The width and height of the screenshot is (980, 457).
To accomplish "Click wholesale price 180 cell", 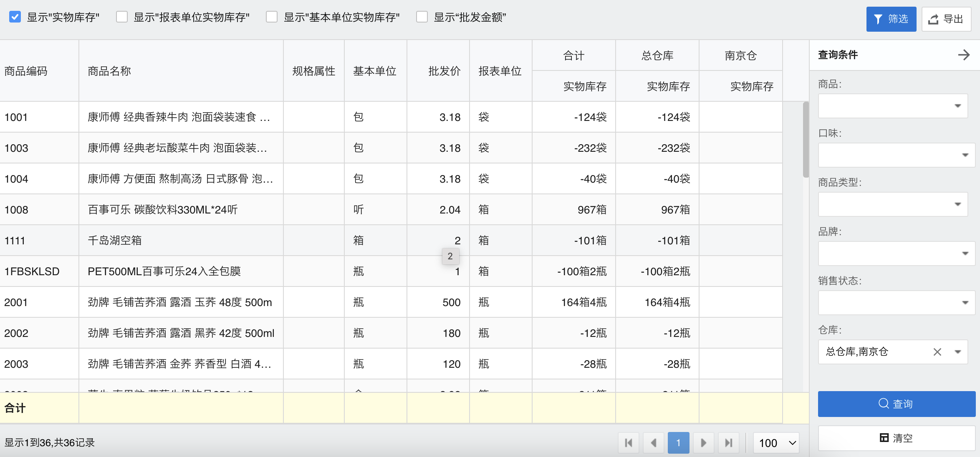I will (438, 333).
